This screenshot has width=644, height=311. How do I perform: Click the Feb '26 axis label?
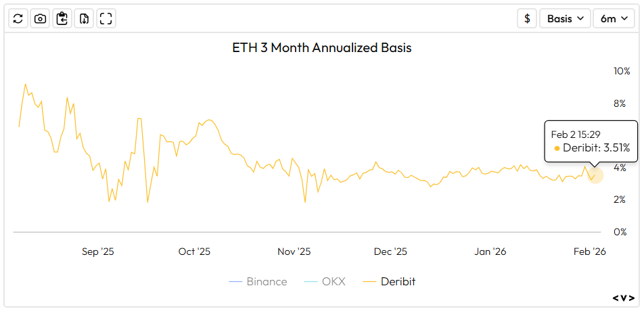(x=590, y=252)
